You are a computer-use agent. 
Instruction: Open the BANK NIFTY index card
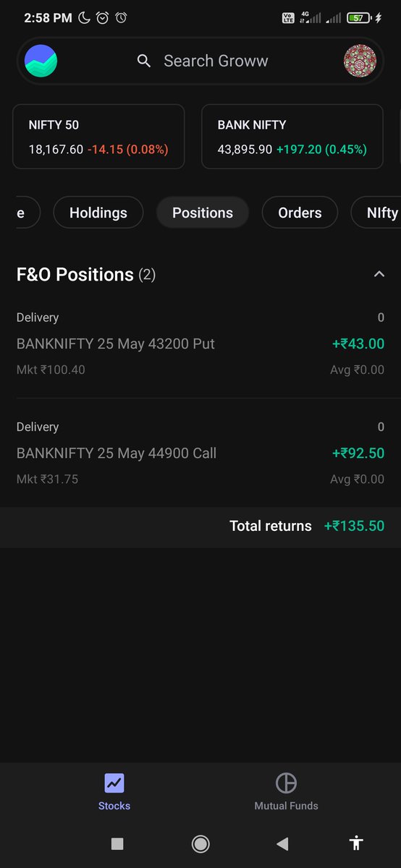pos(292,137)
